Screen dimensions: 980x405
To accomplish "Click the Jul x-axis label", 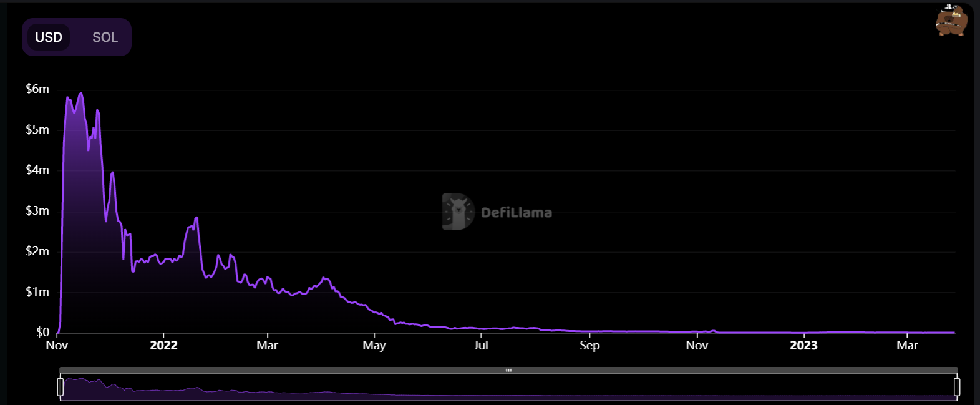I will click(x=481, y=345).
